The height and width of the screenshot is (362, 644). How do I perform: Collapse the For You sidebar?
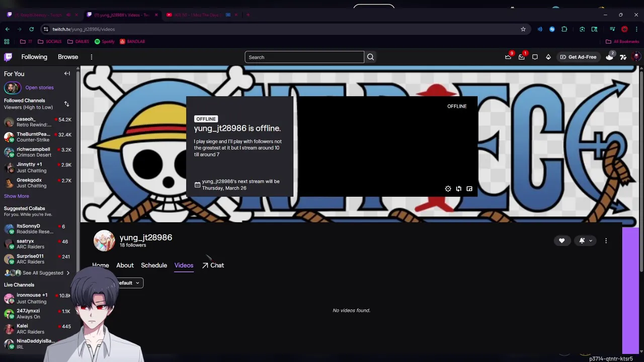click(x=67, y=73)
